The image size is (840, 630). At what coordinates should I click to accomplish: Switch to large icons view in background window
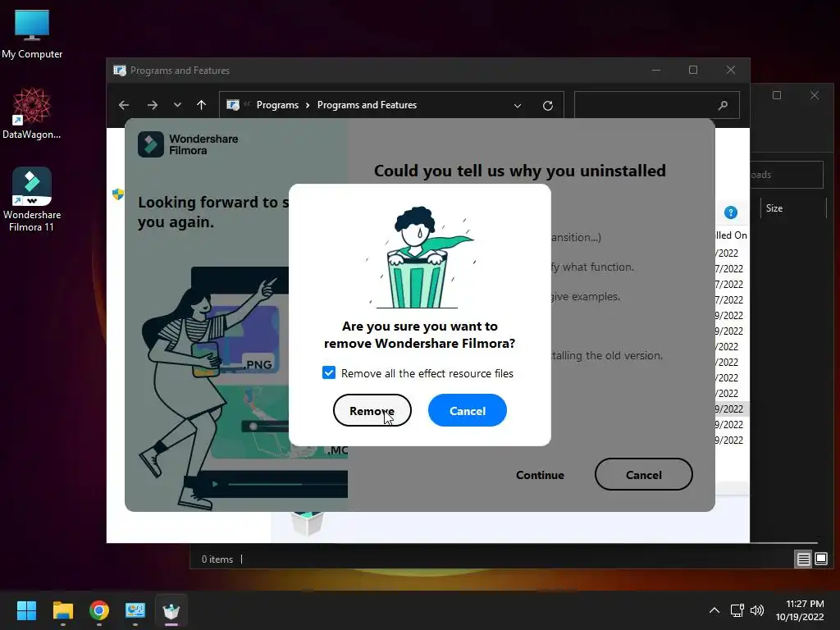(x=821, y=559)
